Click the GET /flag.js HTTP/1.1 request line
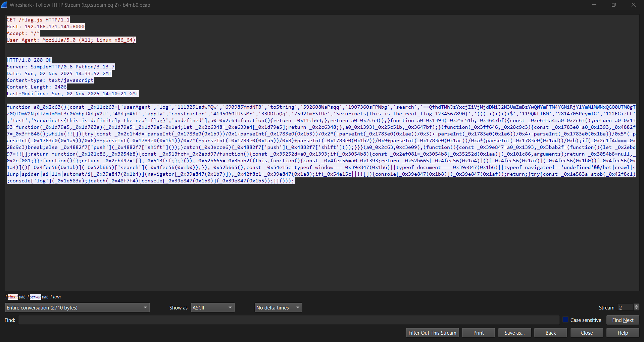Screen dimensions: 644x342 (38, 20)
